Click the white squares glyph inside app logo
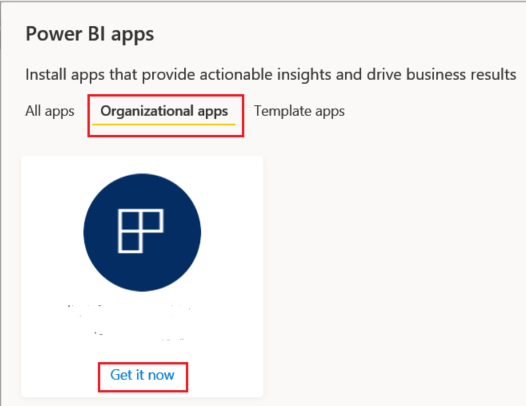Screen dimensions: 526x406 click(141, 231)
